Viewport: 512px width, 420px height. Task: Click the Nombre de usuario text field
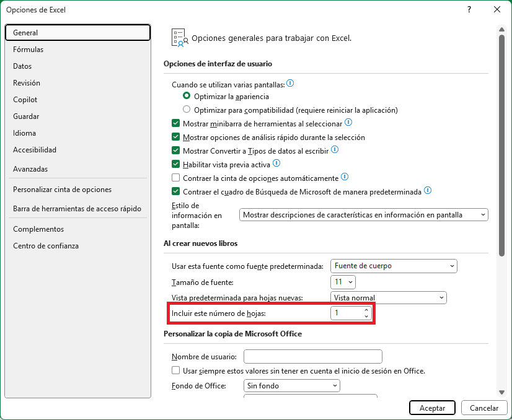click(313, 357)
